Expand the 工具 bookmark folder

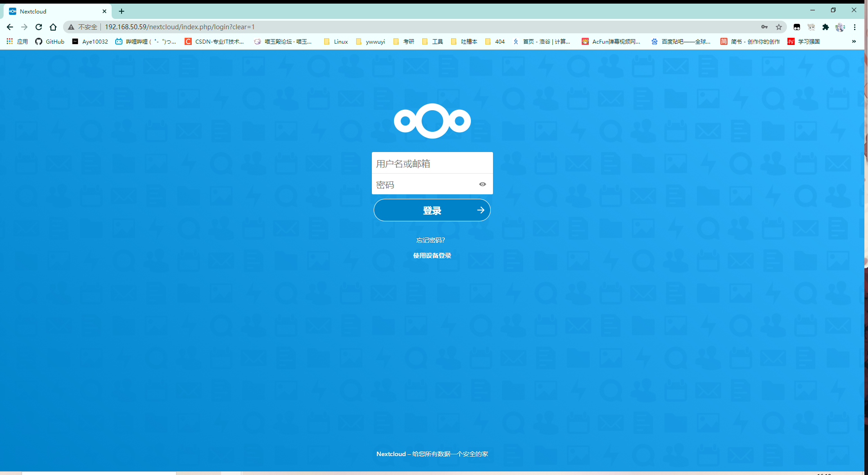[432, 41]
